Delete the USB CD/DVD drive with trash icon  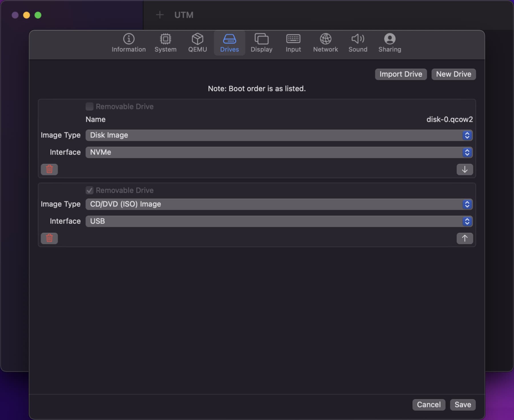point(49,238)
